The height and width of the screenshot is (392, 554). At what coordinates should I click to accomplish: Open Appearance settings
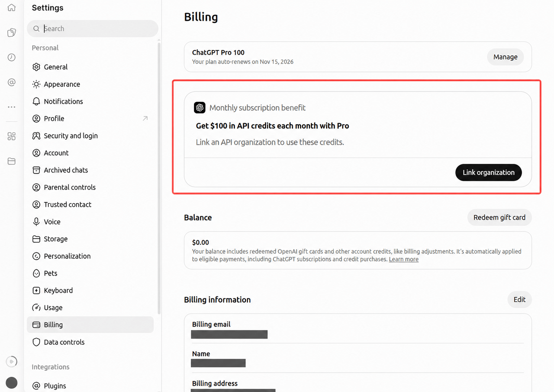pyautogui.click(x=90, y=84)
